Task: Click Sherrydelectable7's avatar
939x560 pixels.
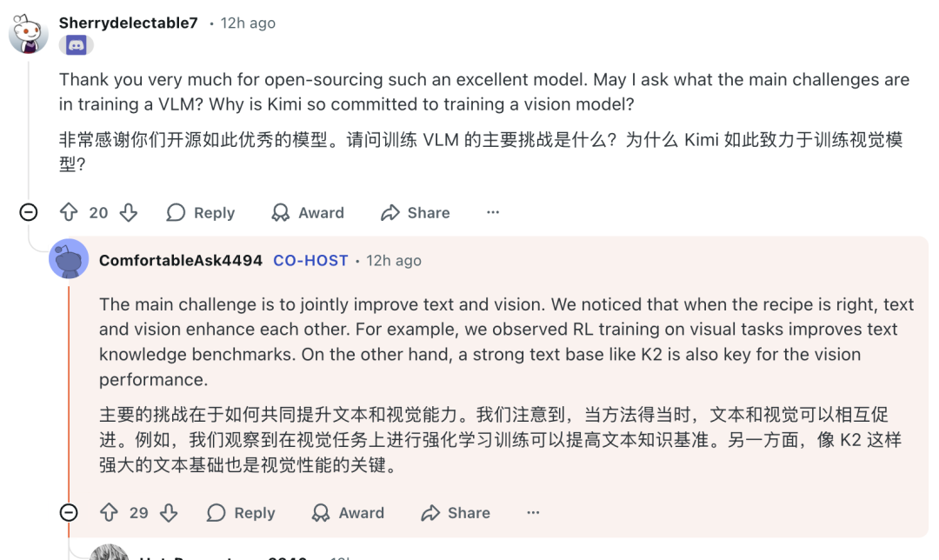Action: pos(25,26)
